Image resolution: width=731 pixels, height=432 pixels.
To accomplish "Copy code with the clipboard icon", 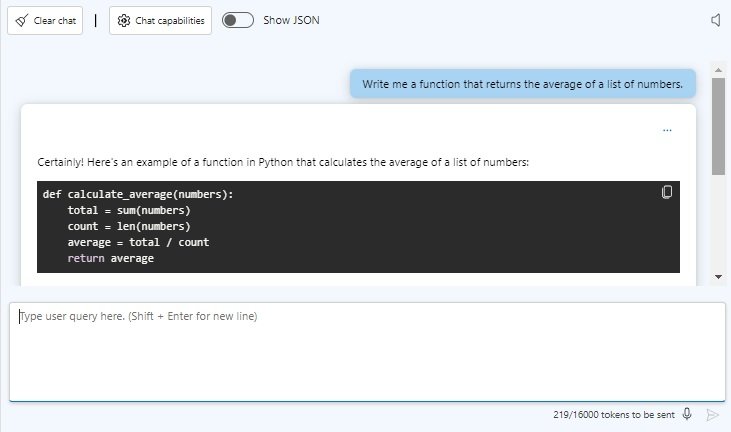I will coord(667,192).
